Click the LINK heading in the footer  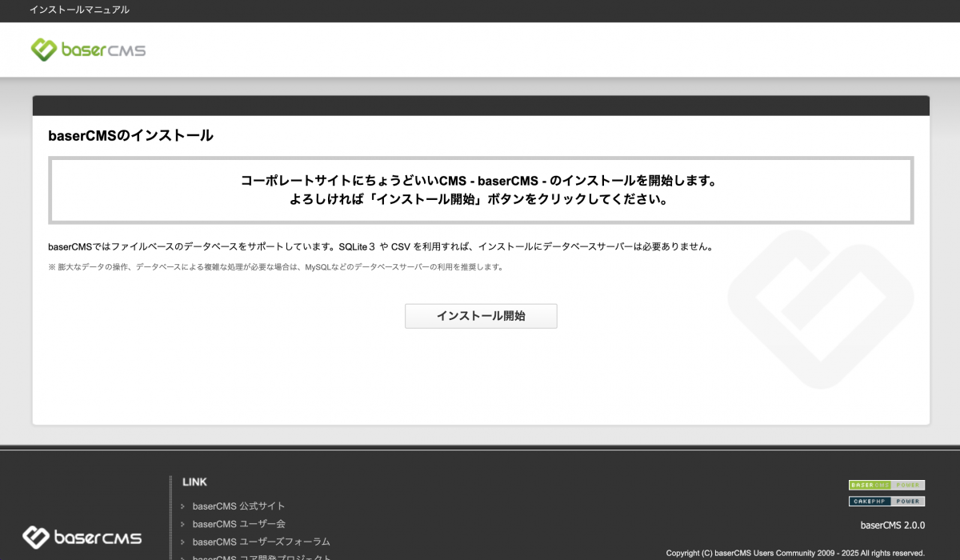[x=194, y=482]
